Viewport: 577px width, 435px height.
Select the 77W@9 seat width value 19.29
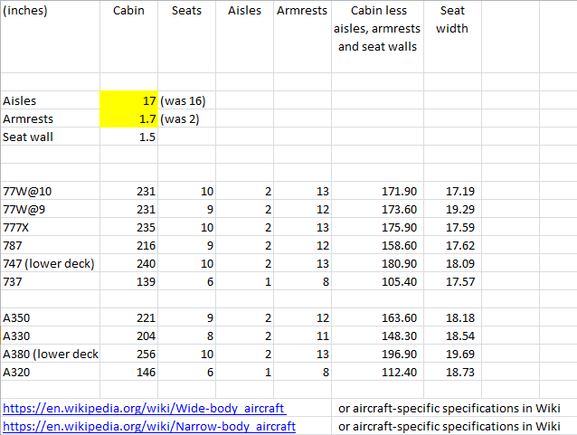tap(453, 209)
